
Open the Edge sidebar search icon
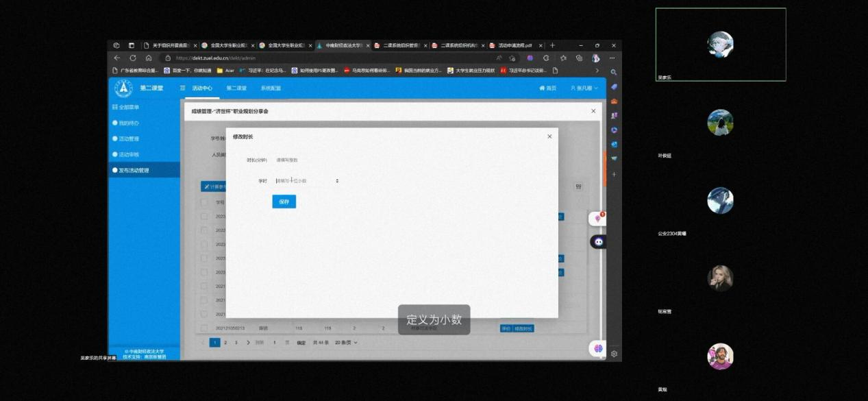[614, 72]
